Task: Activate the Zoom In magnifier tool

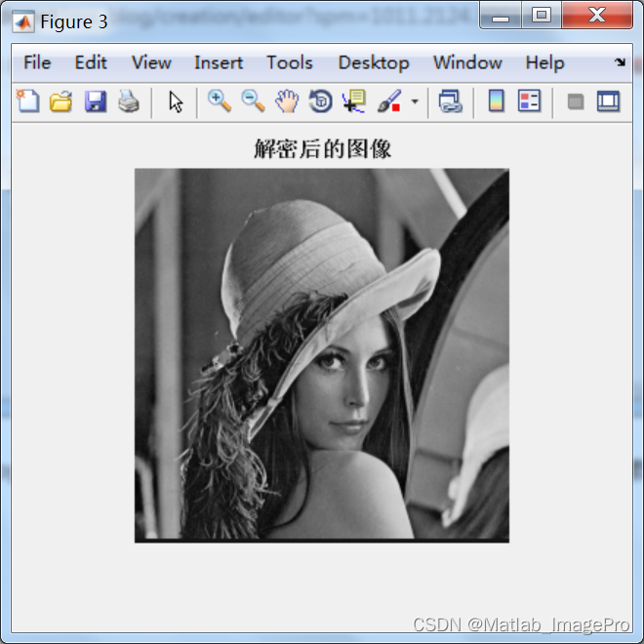Action: [220, 101]
